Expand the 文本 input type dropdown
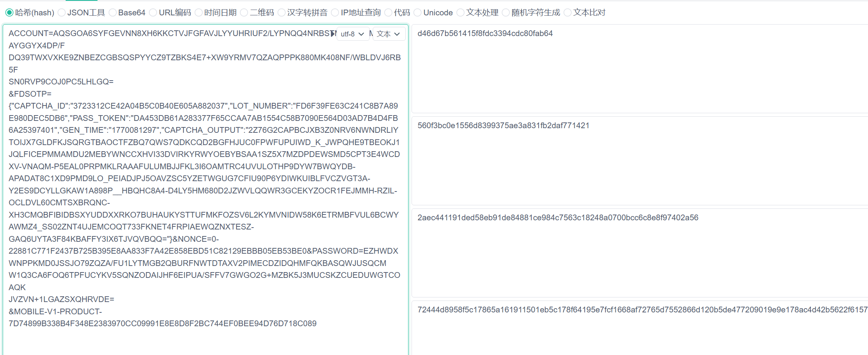Screen dimensions: 868x355 click(389, 34)
